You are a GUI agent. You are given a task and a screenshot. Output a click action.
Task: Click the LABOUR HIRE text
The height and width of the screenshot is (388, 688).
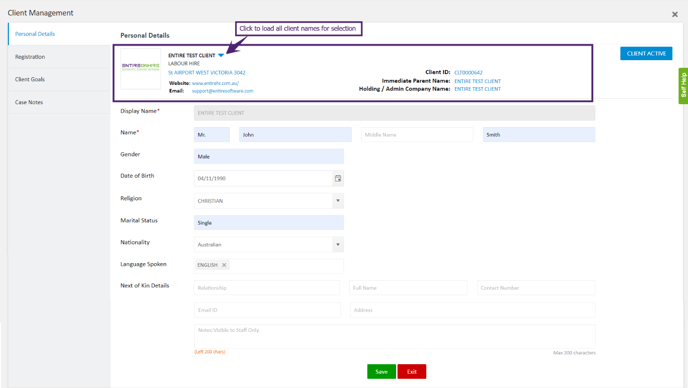184,64
